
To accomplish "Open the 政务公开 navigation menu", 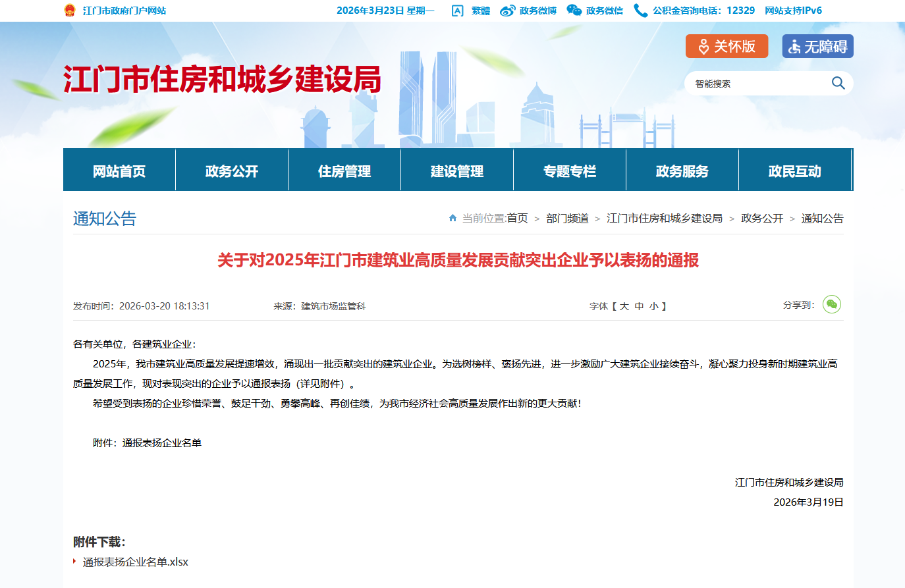I will click(x=232, y=171).
